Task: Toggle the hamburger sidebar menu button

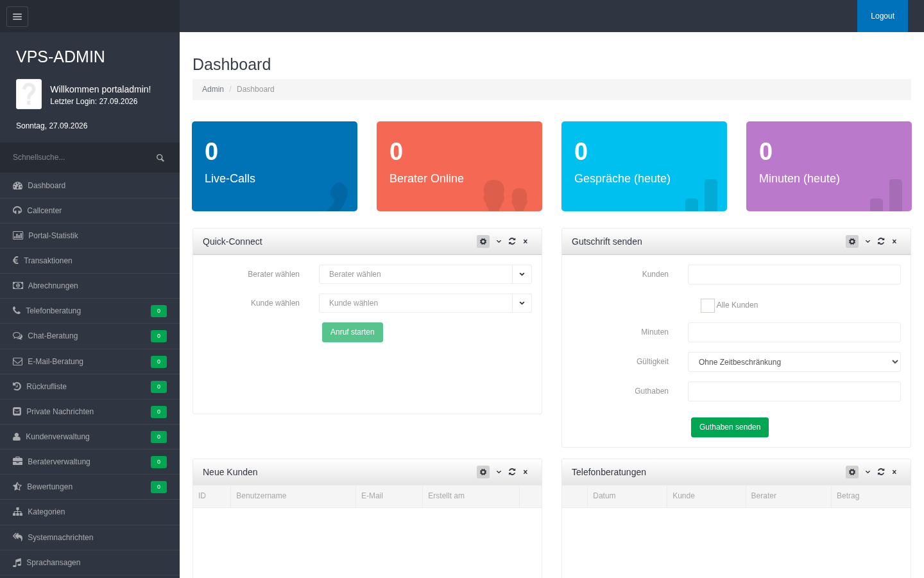Action: tap(17, 17)
